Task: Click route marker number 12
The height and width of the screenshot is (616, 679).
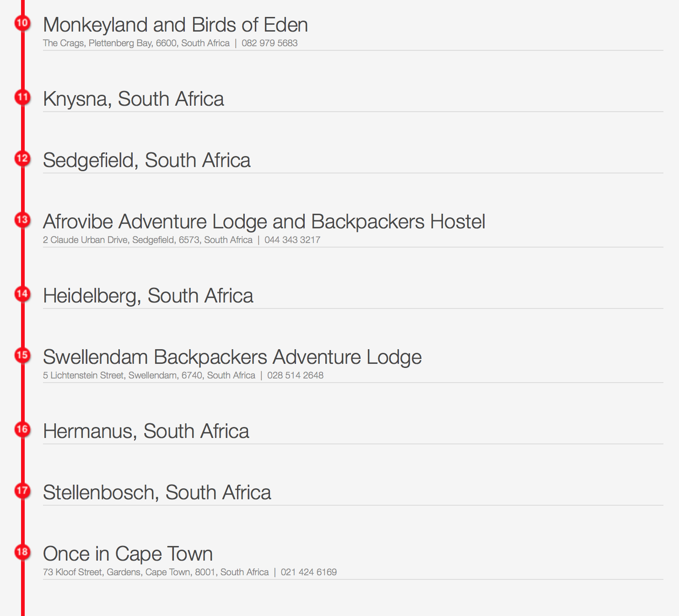Action: pyautogui.click(x=22, y=158)
